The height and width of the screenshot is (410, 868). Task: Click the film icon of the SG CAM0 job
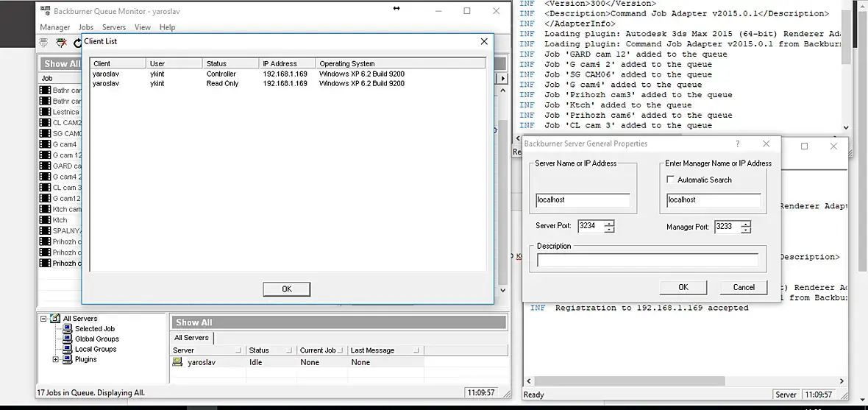click(x=45, y=133)
